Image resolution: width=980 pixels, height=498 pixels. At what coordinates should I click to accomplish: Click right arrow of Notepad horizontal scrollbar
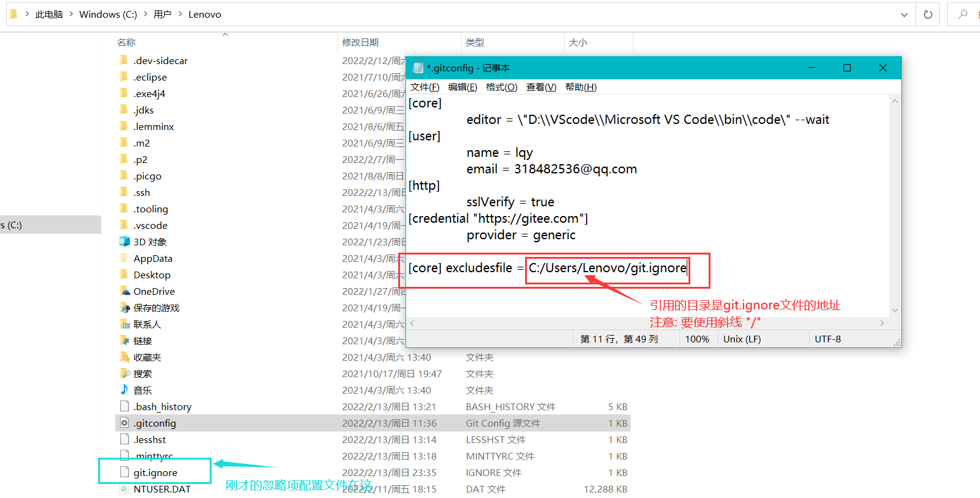pos(882,323)
